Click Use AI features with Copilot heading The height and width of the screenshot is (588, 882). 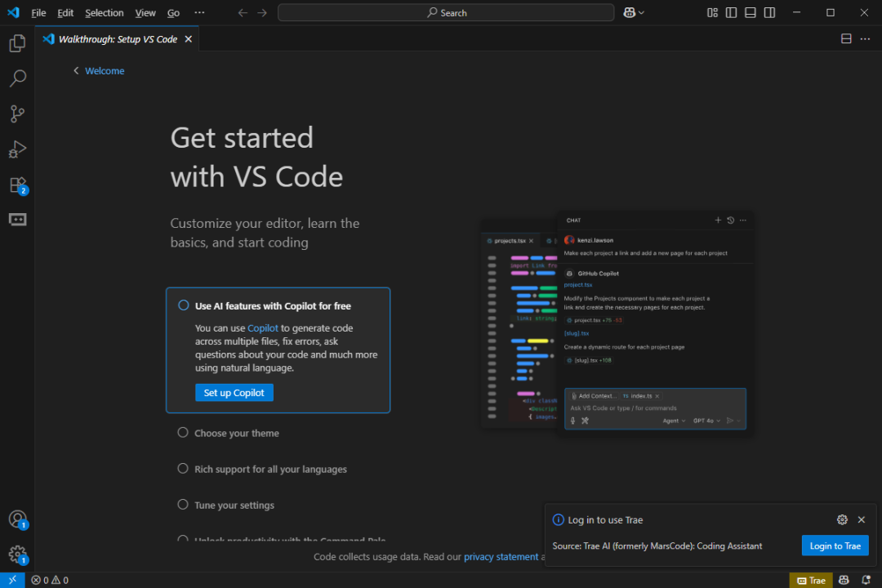click(x=273, y=306)
